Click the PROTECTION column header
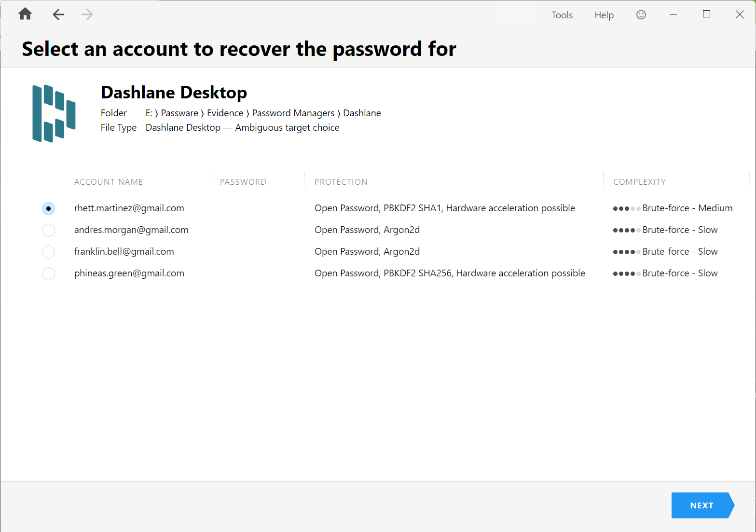 click(341, 182)
